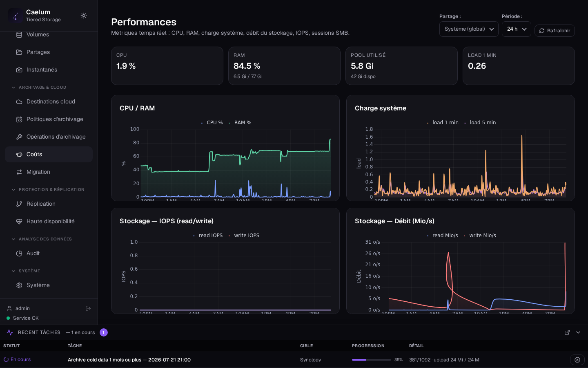Open the Partage dropdown Système (global)
The height and width of the screenshot is (368, 588).
tap(469, 29)
